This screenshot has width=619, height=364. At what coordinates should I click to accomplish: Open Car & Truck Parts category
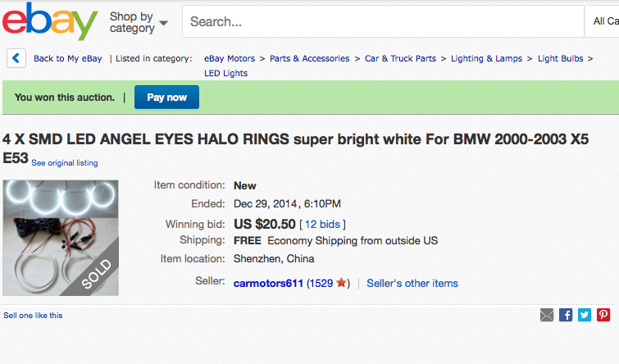[400, 58]
